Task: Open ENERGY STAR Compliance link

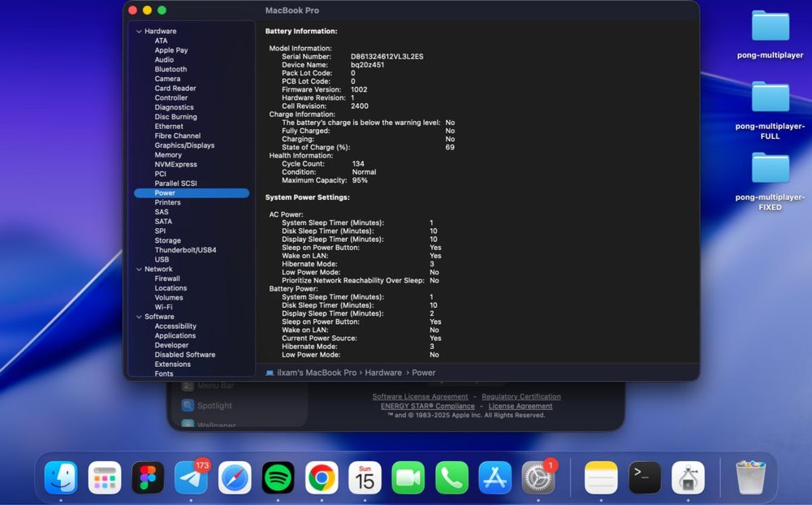Action: tap(427, 407)
